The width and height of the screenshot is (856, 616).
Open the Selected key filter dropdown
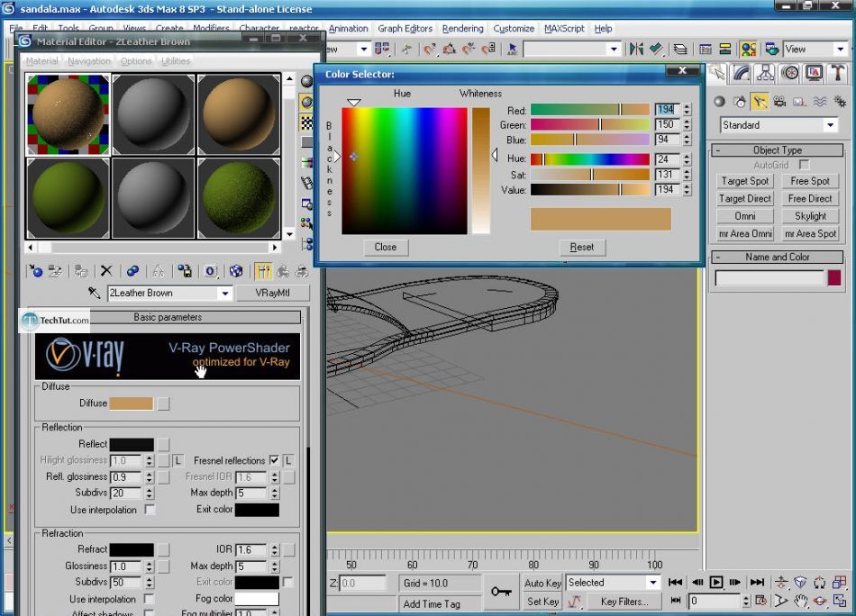(x=653, y=583)
